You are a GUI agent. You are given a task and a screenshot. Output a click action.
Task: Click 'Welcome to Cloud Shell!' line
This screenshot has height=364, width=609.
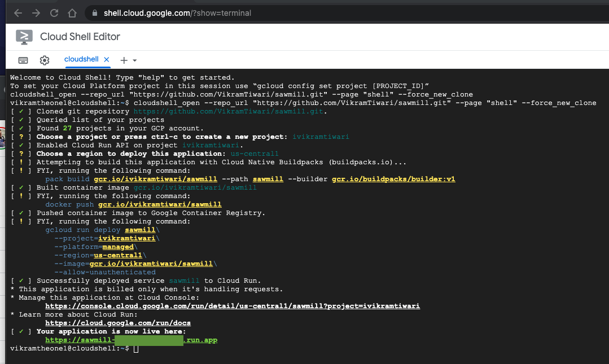[x=122, y=77]
